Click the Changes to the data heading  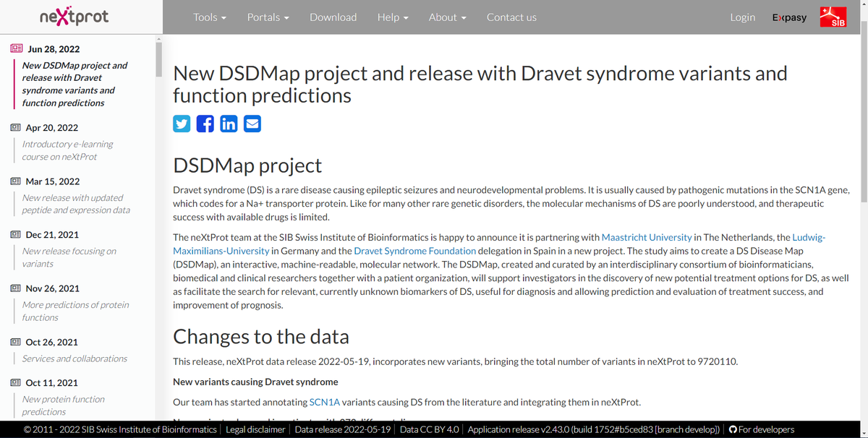(x=261, y=337)
